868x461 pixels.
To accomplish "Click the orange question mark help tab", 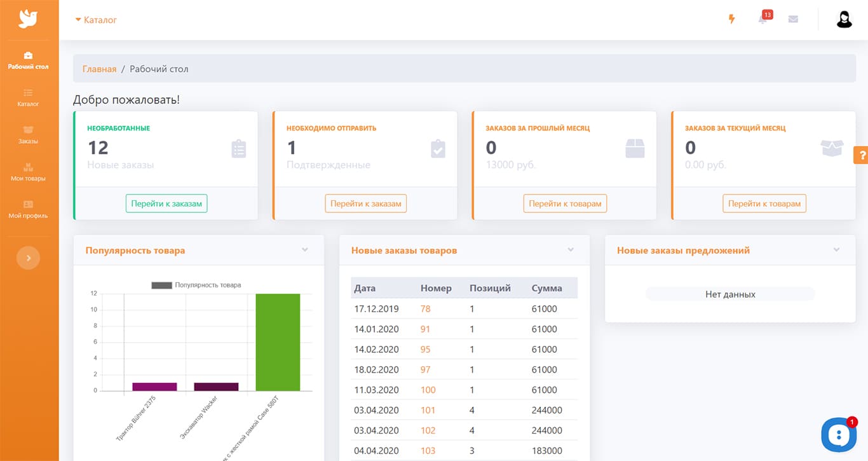I will click(x=862, y=155).
